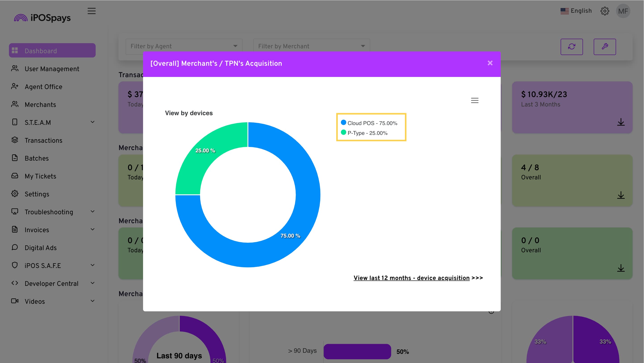Click the MF user avatar
The height and width of the screenshot is (363, 644).
[x=623, y=11]
